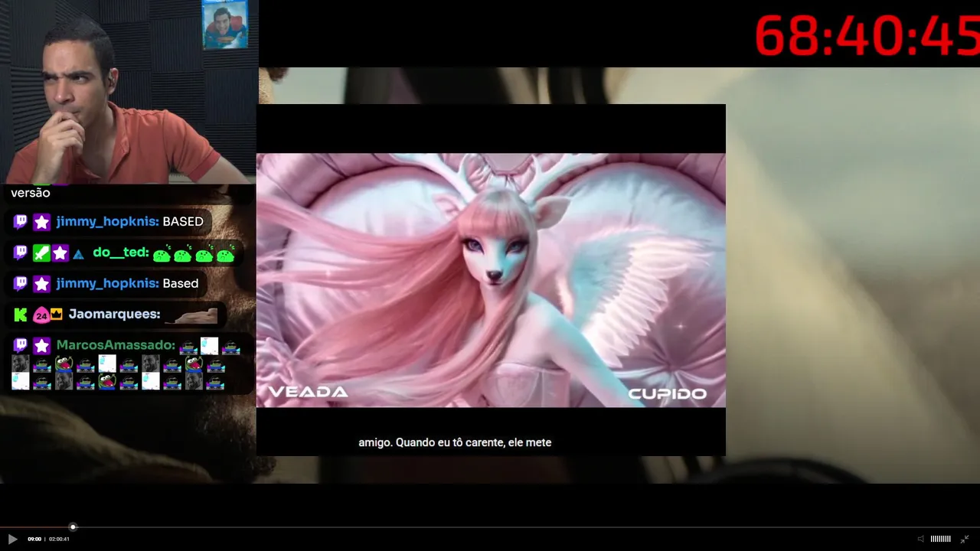
Task: Click the small Superman picture on the wall
Action: [x=225, y=24]
